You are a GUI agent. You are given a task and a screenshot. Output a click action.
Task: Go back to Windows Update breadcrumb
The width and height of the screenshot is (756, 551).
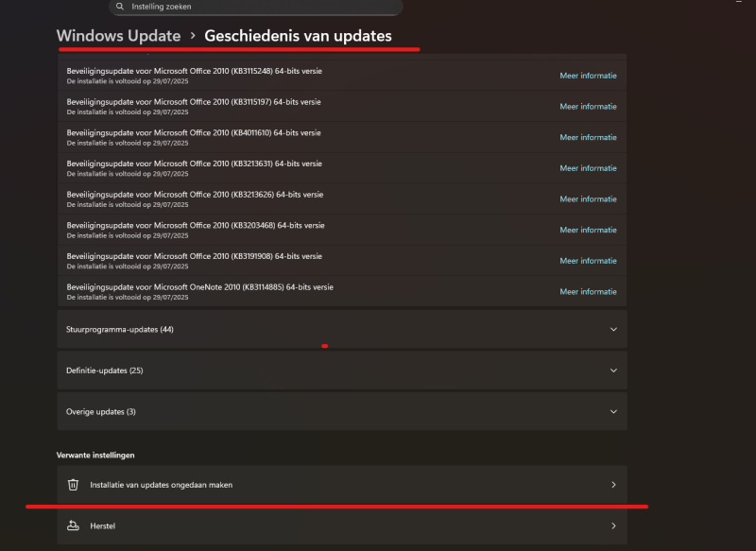(x=119, y=36)
